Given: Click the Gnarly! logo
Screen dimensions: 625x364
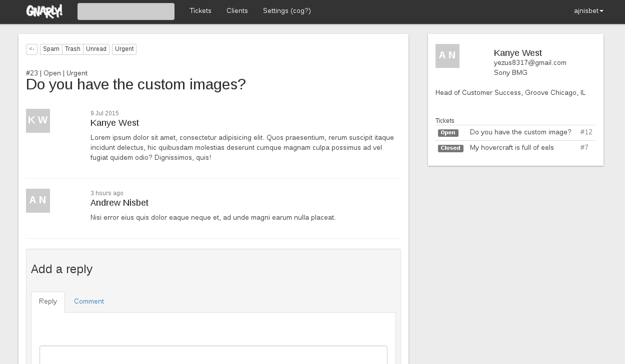Looking at the screenshot, I should [44, 11].
